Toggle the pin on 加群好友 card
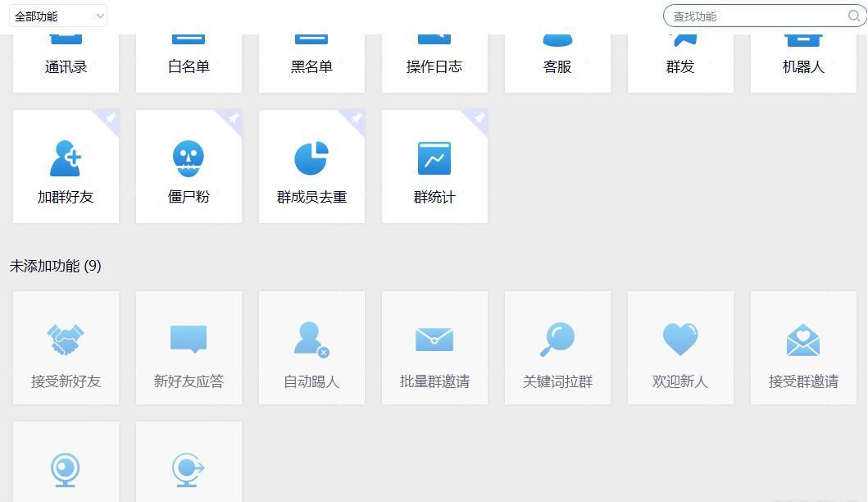This screenshot has height=502, width=868. [x=110, y=119]
